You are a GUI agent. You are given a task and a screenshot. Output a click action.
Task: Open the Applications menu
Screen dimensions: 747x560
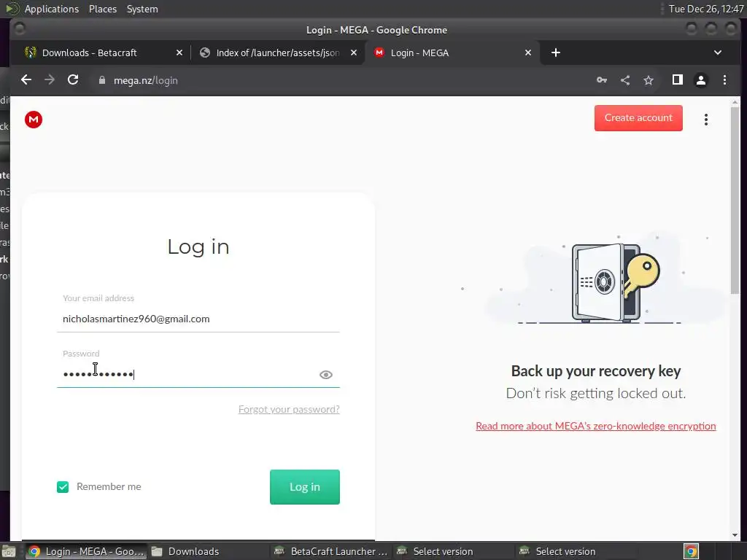click(x=52, y=9)
